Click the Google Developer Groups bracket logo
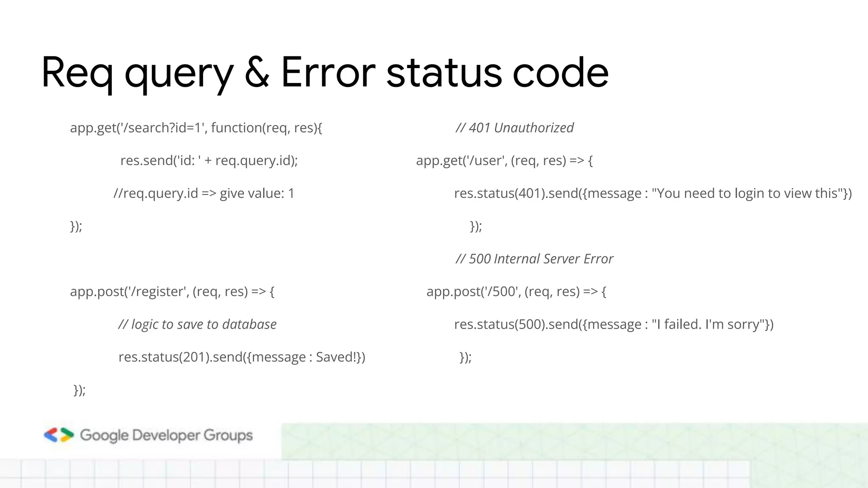The height and width of the screenshot is (488, 868). [59, 435]
